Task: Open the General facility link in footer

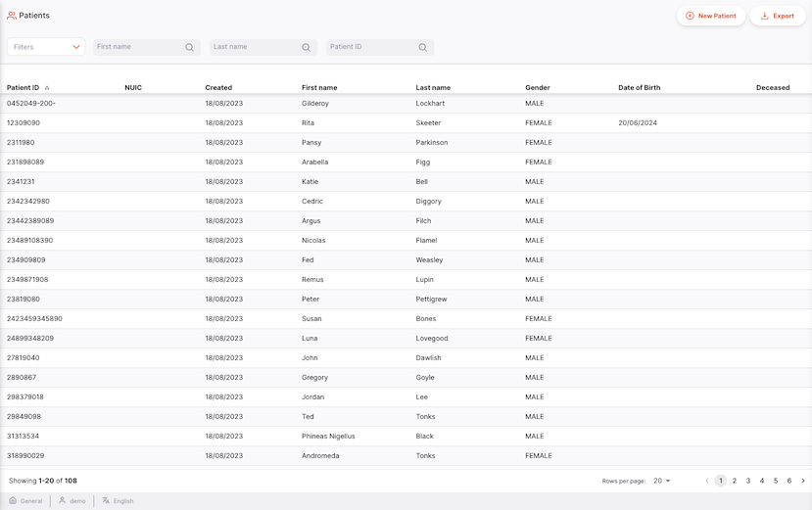Action: [x=26, y=500]
